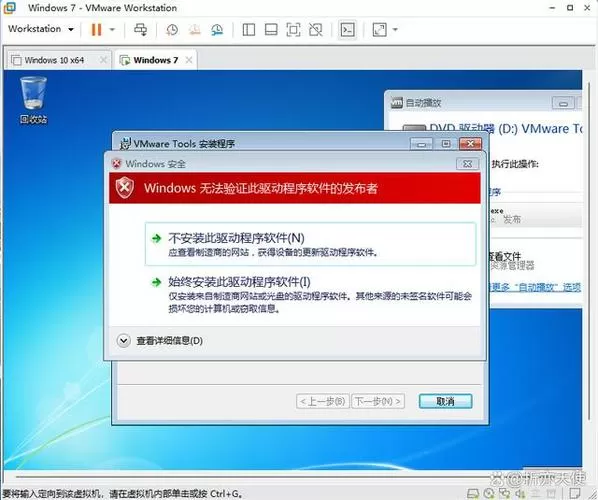This screenshot has width=598, height=500.
Task: Toggle the thumbnail bar icon
Action: 271,30
